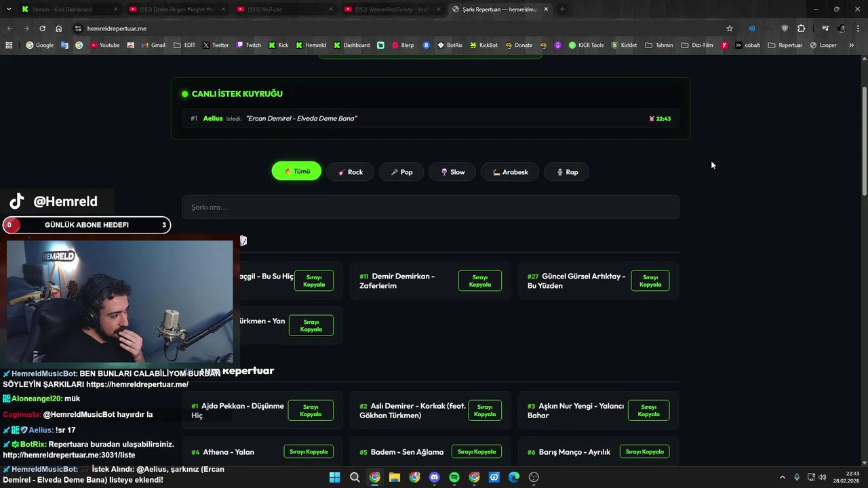Open the volume control in system tray
The width and height of the screenshot is (868, 488).
click(x=822, y=477)
